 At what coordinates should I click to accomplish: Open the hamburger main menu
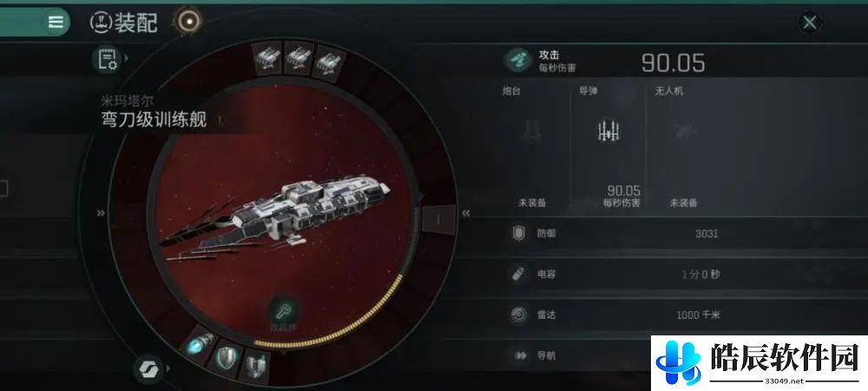pyautogui.click(x=56, y=22)
